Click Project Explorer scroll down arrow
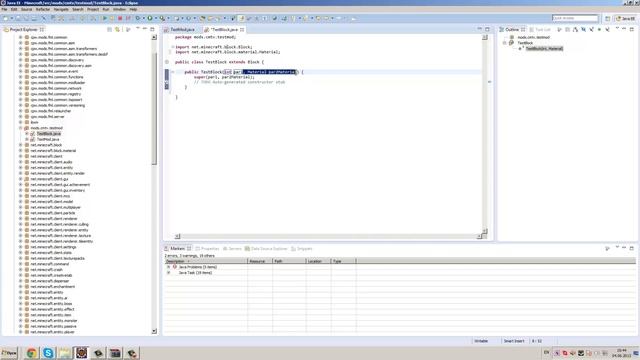 pyautogui.click(x=154, y=331)
